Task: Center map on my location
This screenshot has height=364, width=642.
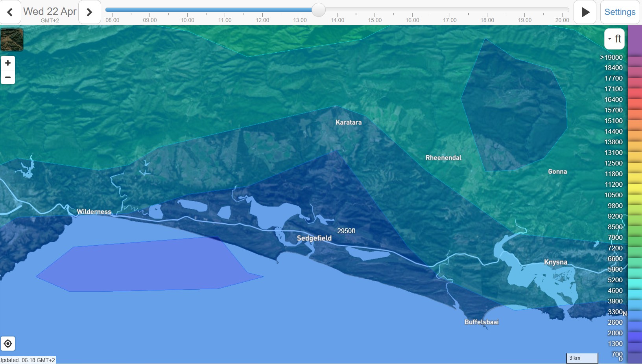Action: coord(8,344)
